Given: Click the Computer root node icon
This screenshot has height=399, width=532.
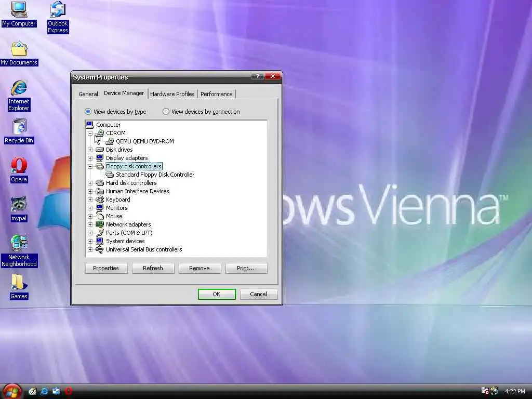Looking at the screenshot, I should pos(89,125).
